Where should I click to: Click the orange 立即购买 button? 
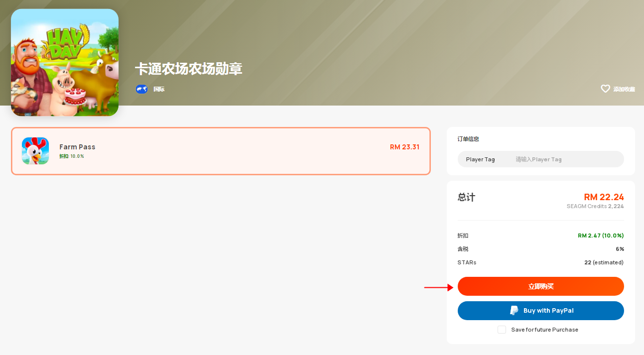pos(540,286)
